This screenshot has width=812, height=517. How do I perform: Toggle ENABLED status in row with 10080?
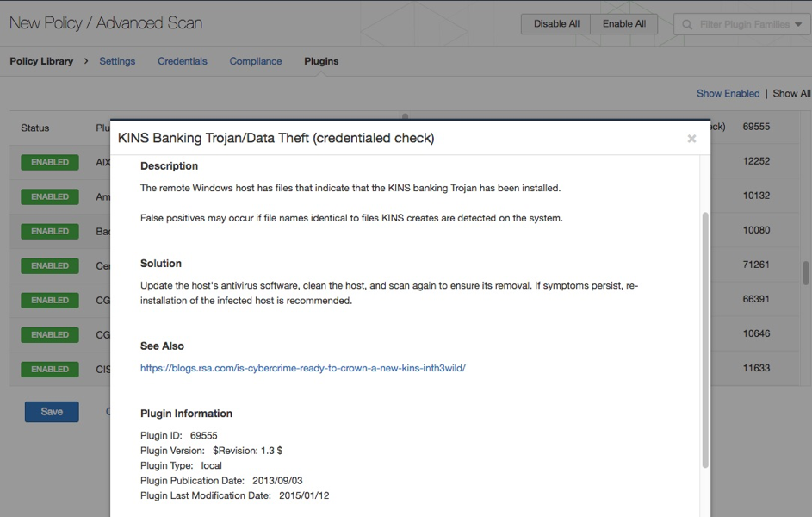click(x=50, y=231)
